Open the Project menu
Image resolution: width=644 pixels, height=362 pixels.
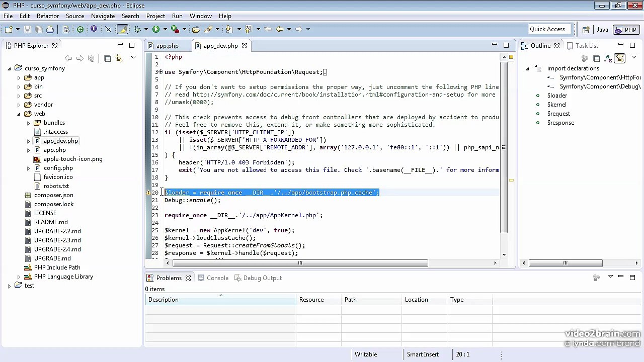point(155,16)
